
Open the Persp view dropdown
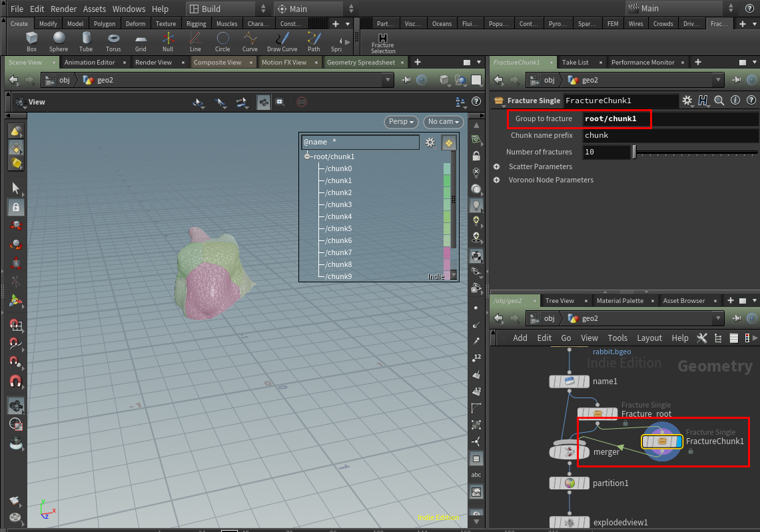point(400,122)
